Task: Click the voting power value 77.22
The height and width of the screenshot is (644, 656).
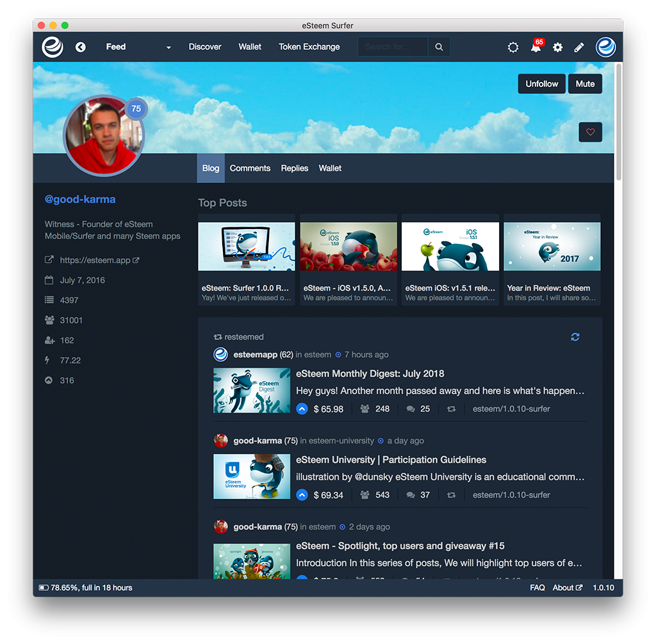Action: click(x=70, y=360)
